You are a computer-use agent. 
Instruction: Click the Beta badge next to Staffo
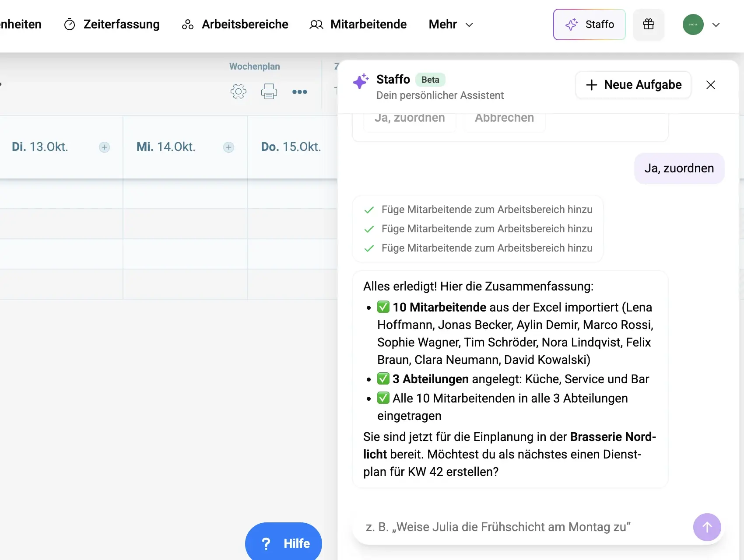tap(430, 80)
